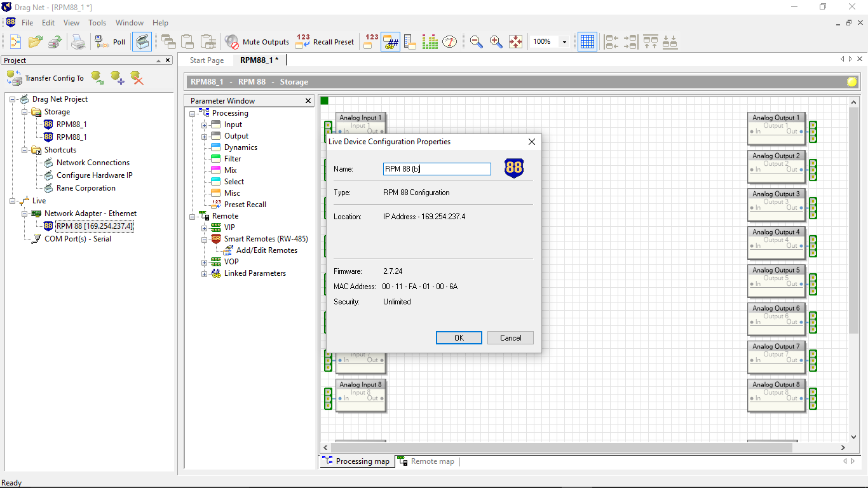Click the Print toolbar icon
The image size is (868, 488).
[x=78, y=42]
